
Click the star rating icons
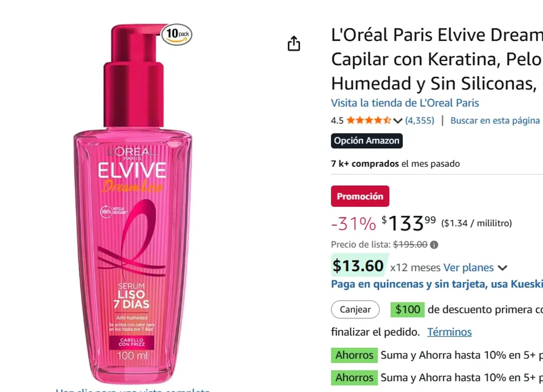point(369,121)
